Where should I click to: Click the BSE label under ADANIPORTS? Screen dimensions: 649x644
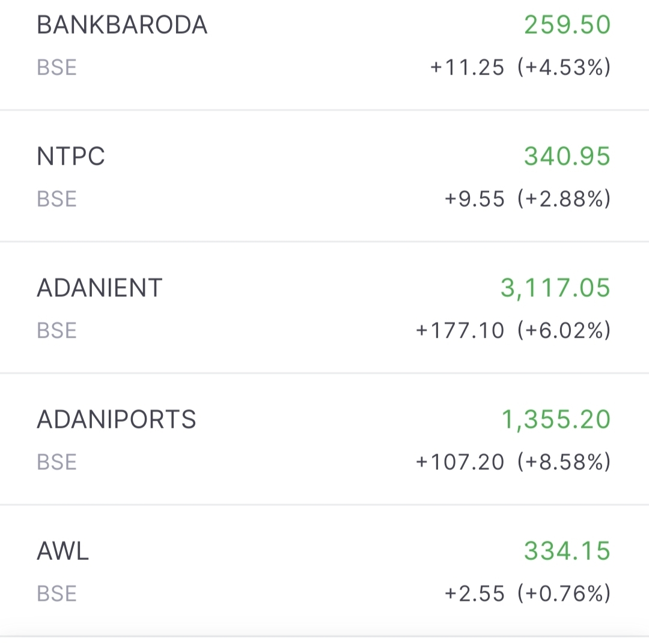coord(57,462)
